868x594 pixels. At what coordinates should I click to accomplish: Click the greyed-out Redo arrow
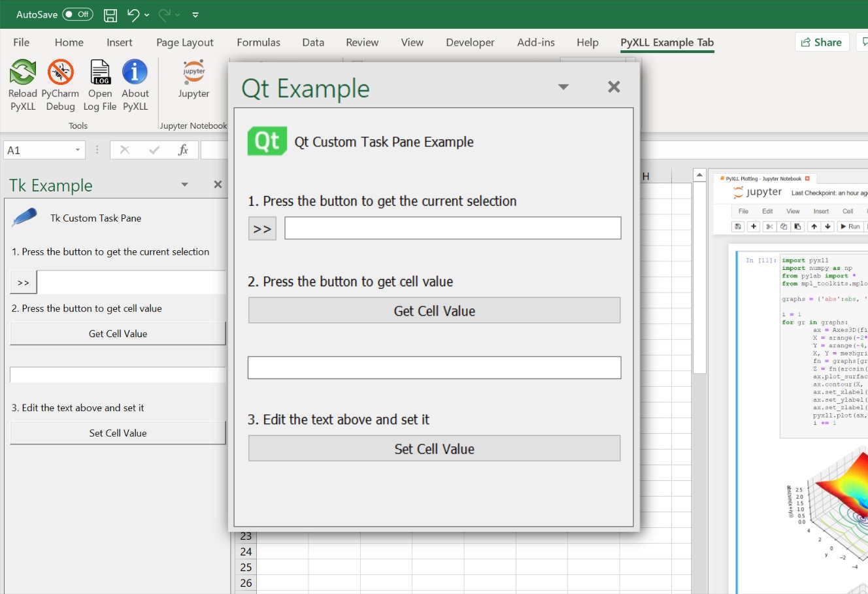tap(165, 14)
